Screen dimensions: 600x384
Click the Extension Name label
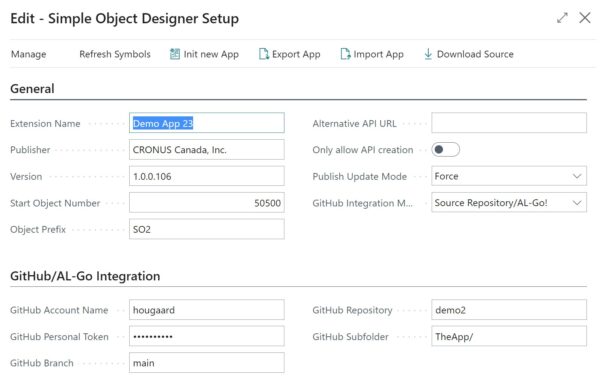click(x=45, y=124)
